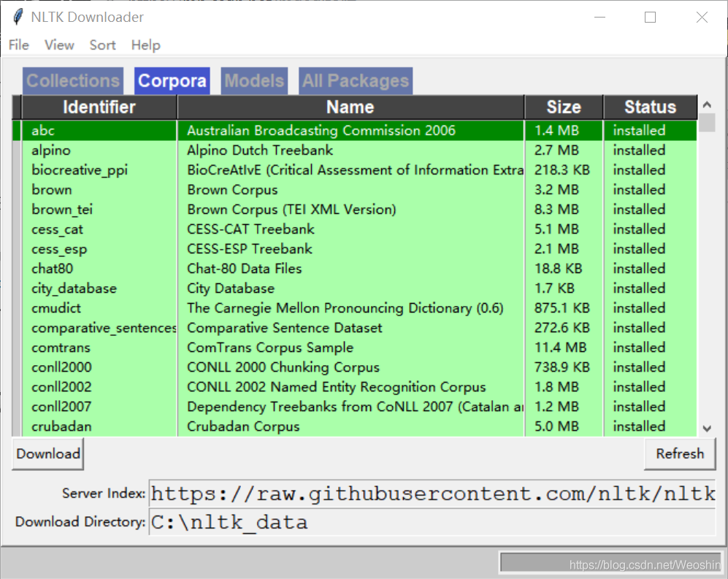The height and width of the screenshot is (579, 728).
Task: Click the Server Index URL field
Action: (432, 494)
